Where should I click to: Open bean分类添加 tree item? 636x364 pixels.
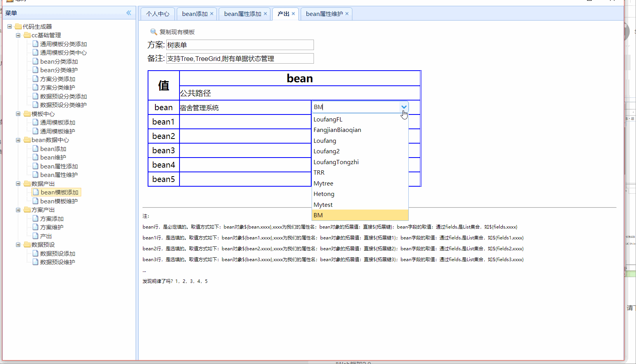click(x=59, y=62)
